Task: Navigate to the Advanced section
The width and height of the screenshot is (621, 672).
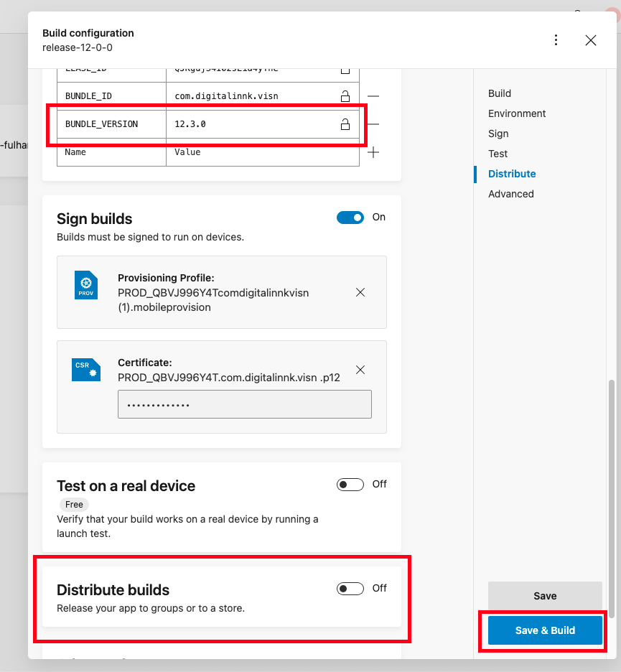Action: [x=510, y=194]
